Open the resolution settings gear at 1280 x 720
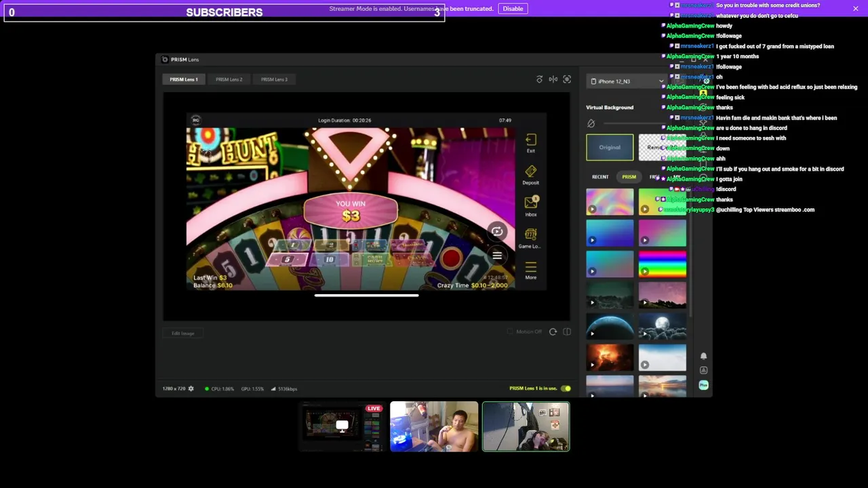This screenshot has height=488, width=868. (191, 389)
